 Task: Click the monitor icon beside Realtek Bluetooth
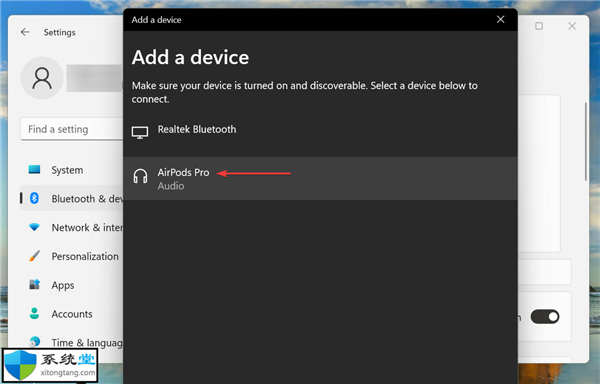[140, 132]
